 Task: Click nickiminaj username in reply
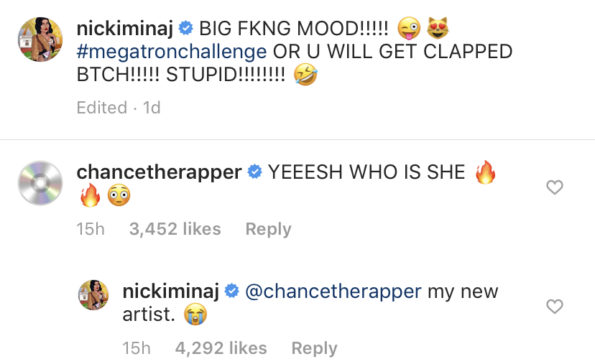click(x=171, y=291)
